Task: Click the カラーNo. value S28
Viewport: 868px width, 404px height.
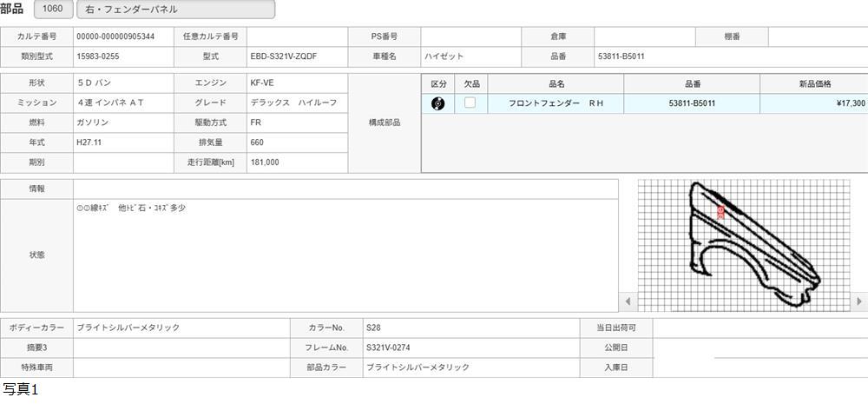Action: point(470,328)
